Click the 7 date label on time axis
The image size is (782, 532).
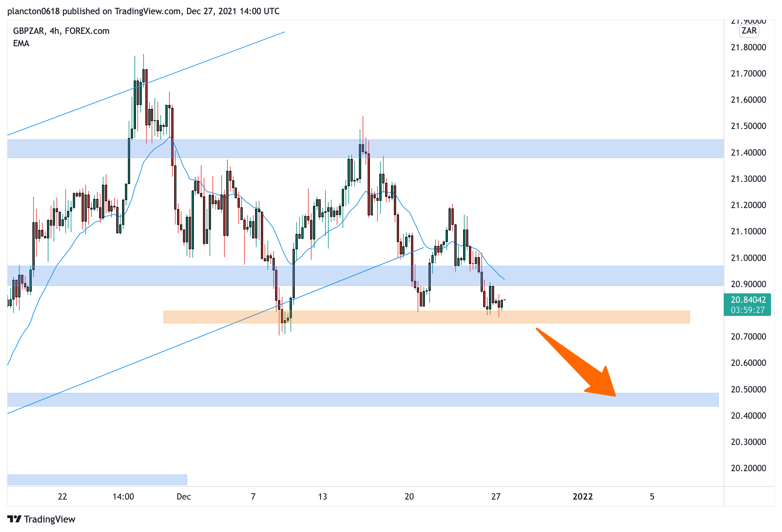[253, 497]
